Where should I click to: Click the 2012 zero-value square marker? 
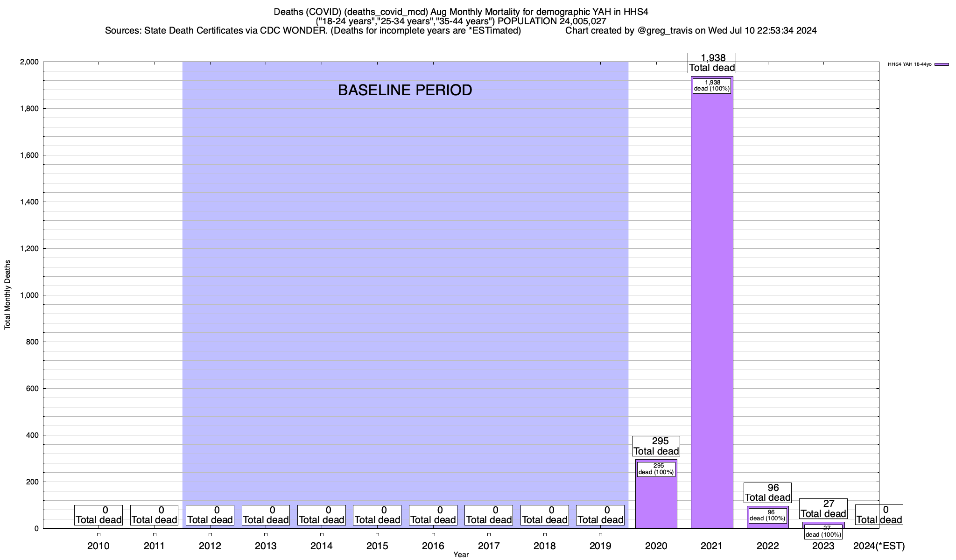[x=210, y=535]
